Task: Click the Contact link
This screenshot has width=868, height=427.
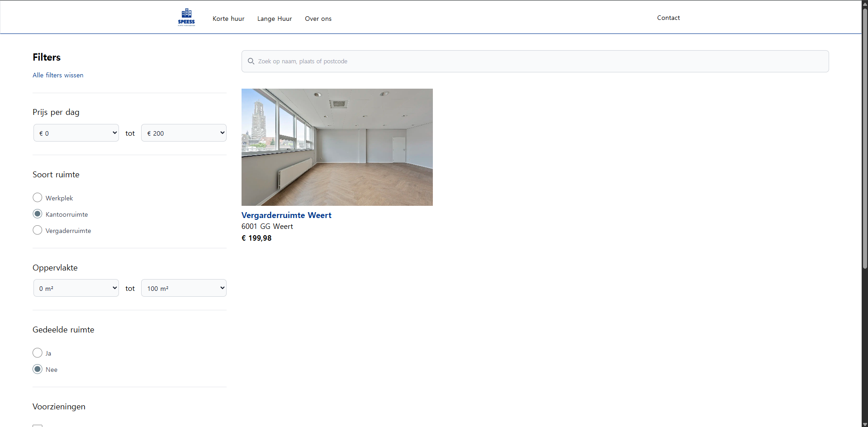Action: point(668,18)
